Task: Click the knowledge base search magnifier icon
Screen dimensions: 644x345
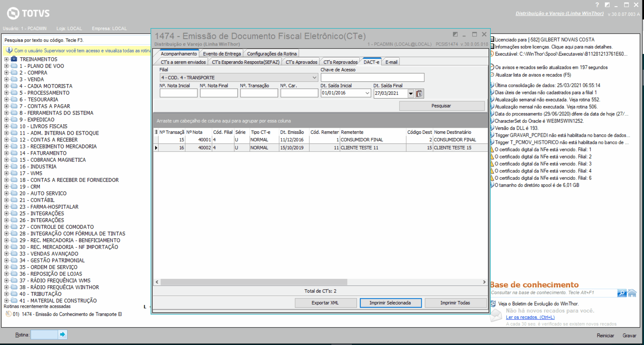Action: tap(622, 293)
